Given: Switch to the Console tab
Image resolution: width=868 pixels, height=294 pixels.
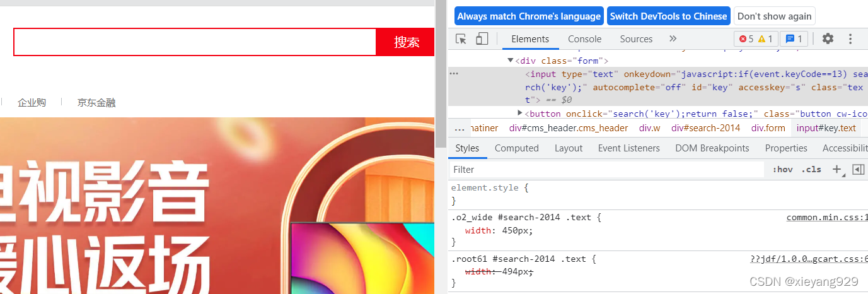Looking at the screenshot, I should tap(584, 39).
